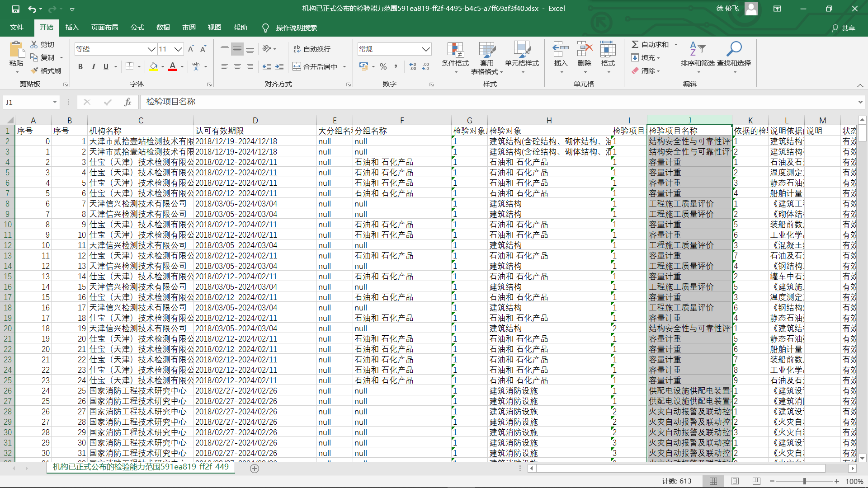Click the Delete cells icon
The width and height of the screenshot is (868, 488).
tap(585, 49)
